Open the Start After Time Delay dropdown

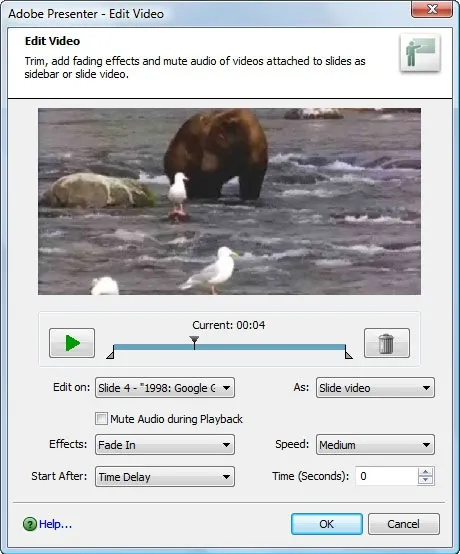click(x=165, y=477)
